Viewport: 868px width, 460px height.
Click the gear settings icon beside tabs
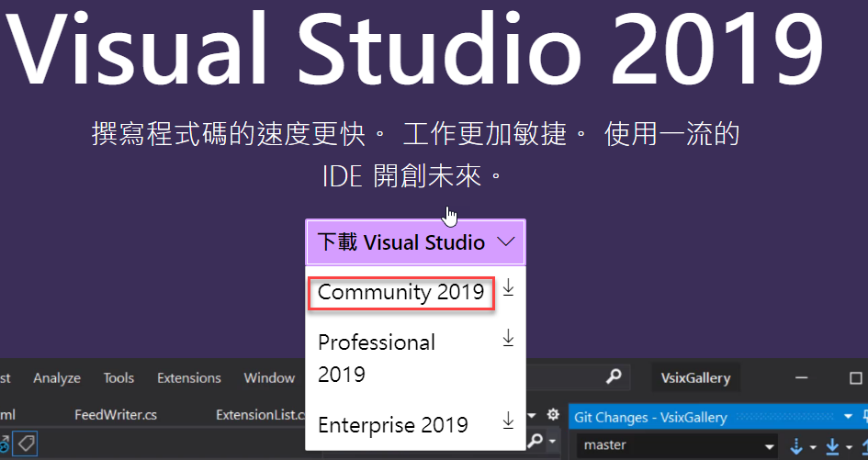click(x=552, y=415)
